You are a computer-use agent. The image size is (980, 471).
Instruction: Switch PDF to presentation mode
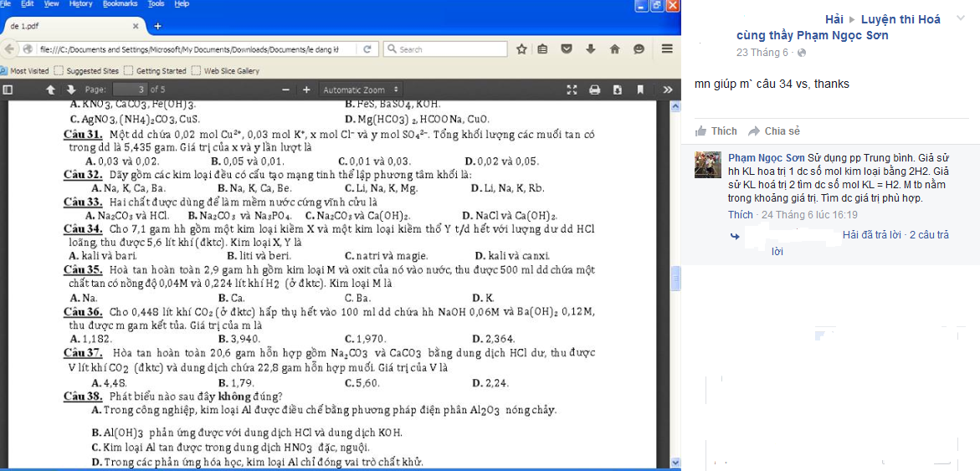click(x=572, y=90)
